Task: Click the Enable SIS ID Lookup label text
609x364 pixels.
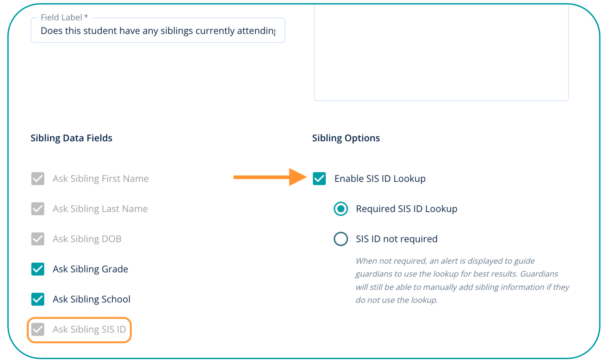Action: [380, 179]
